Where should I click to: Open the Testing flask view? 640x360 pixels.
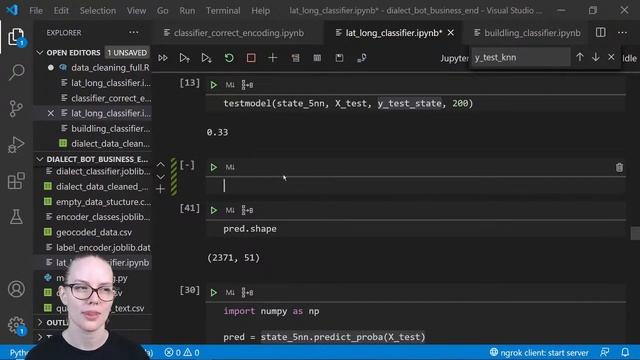pyautogui.click(x=16, y=216)
